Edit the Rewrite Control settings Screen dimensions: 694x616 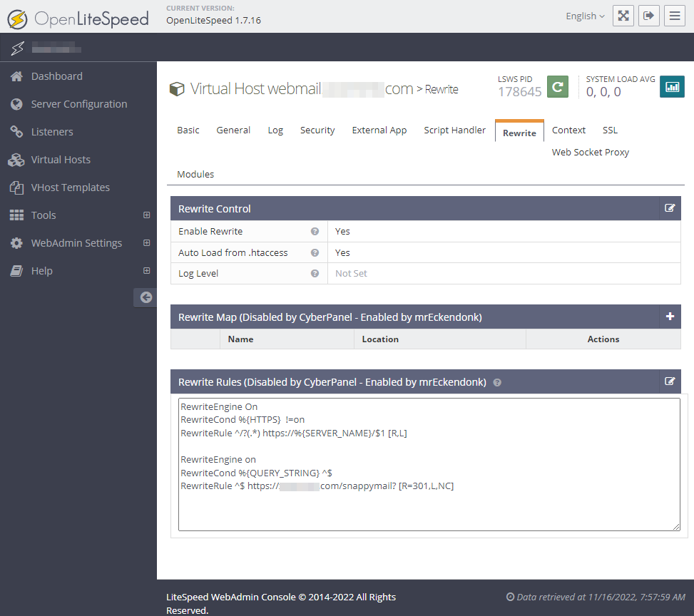tap(670, 208)
